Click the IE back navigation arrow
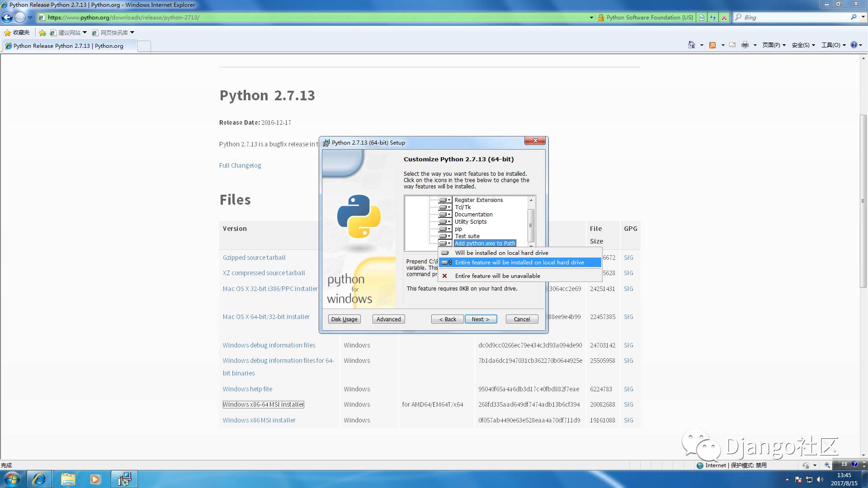The height and width of the screenshot is (488, 868). point(7,18)
